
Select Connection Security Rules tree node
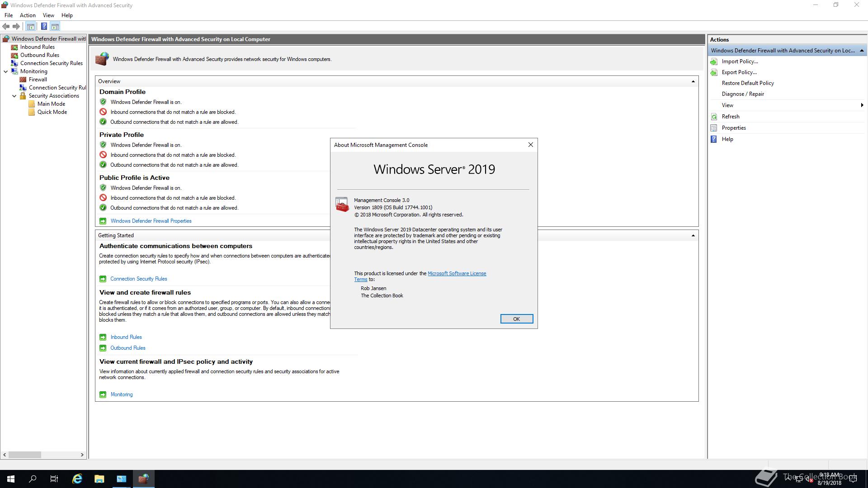(x=52, y=63)
